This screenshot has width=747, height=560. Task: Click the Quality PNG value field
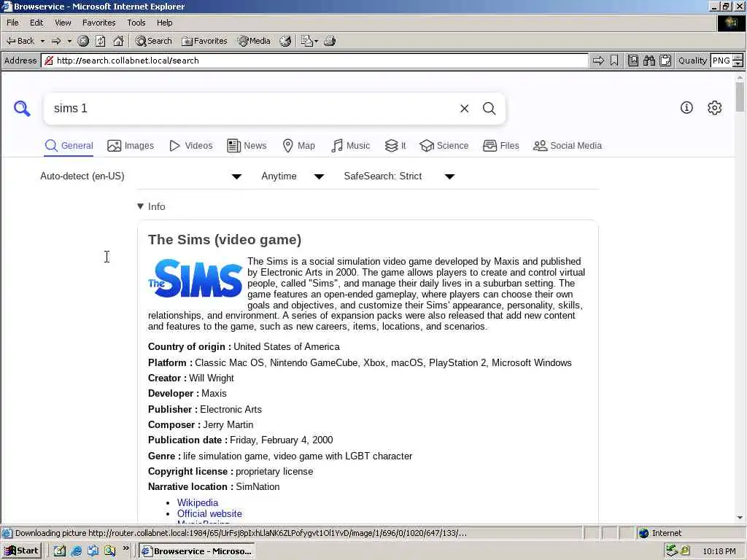[x=721, y=61]
